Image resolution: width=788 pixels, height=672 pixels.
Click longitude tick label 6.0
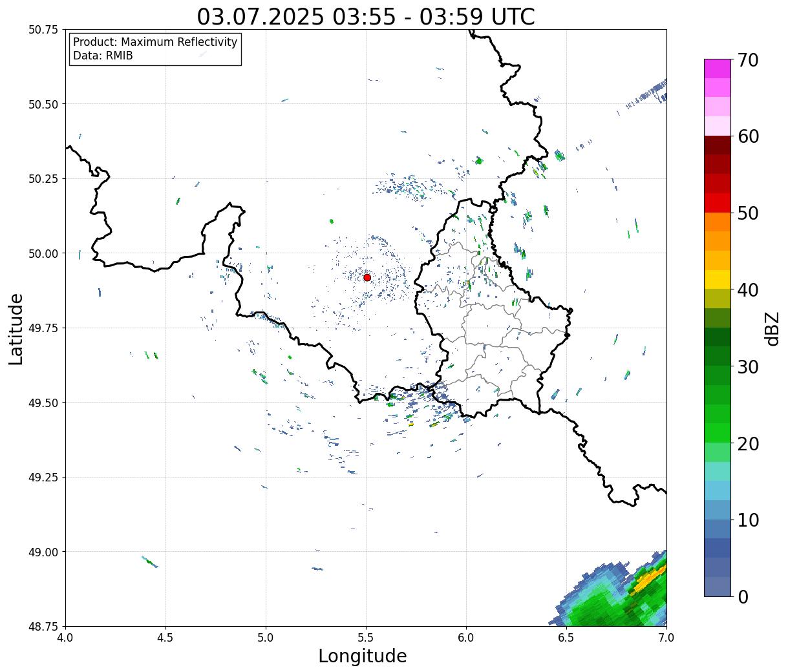[x=466, y=637]
